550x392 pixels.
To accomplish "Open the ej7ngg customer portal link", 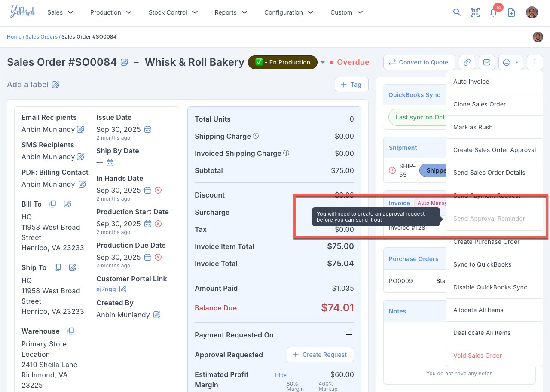I will [x=106, y=289].
